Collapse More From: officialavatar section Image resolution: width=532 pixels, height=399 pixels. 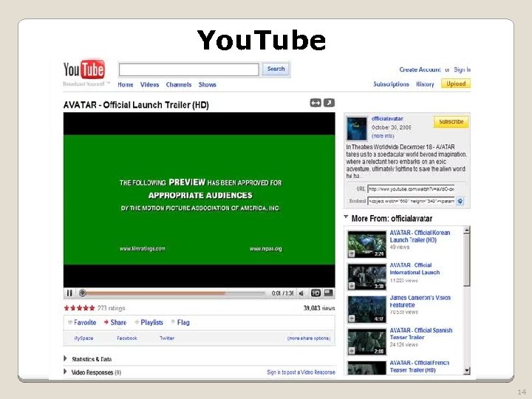pyautogui.click(x=346, y=217)
